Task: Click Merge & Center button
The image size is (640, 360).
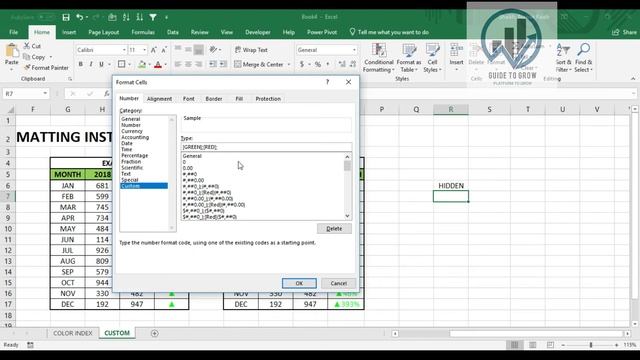Action: [x=259, y=64]
